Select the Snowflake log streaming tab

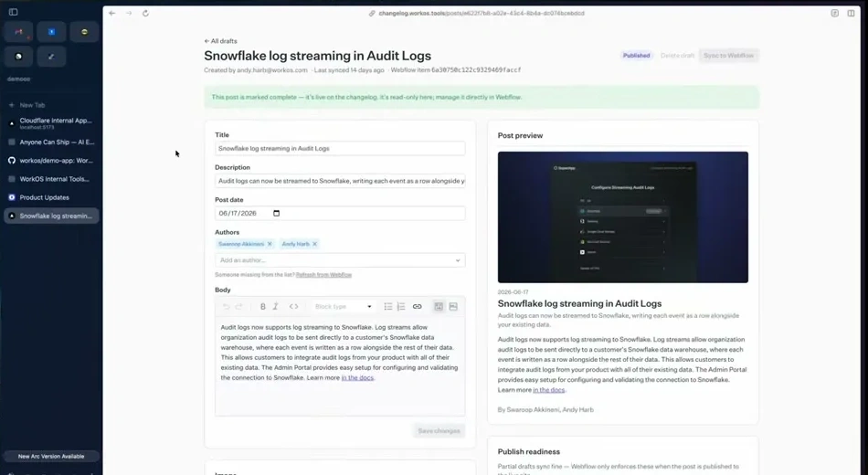[x=51, y=216]
